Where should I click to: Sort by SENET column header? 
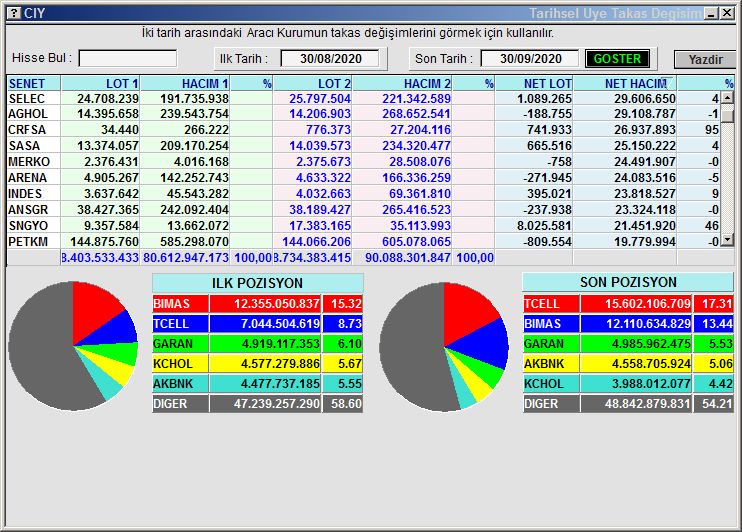coord(34,83)
